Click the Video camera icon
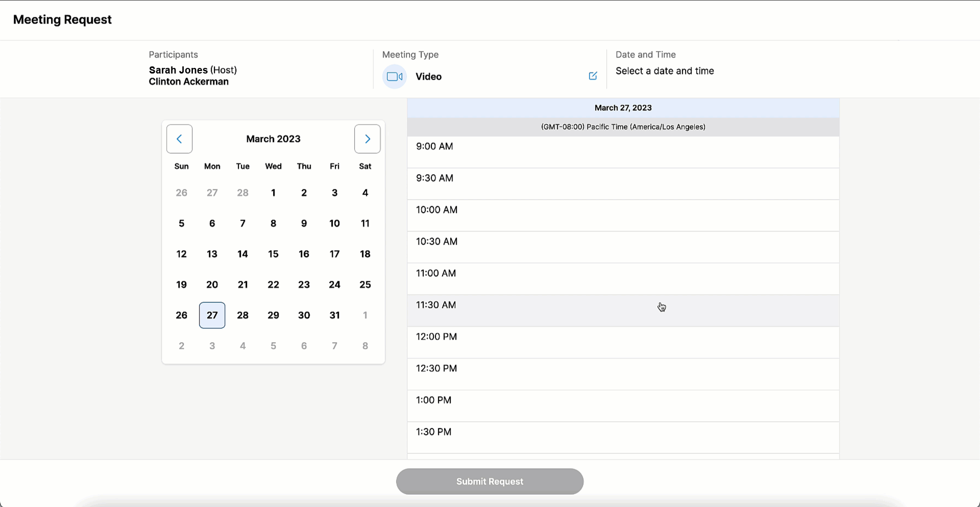980x507 pixels. click(395, 77)
